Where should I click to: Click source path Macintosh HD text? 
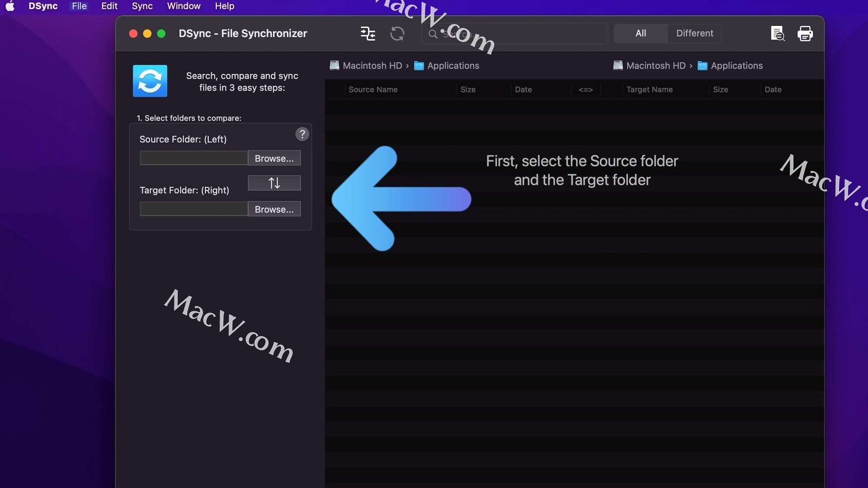372,66
